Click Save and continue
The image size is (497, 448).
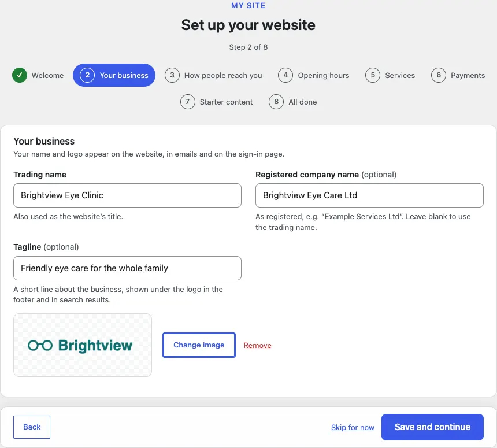[432, 427]
